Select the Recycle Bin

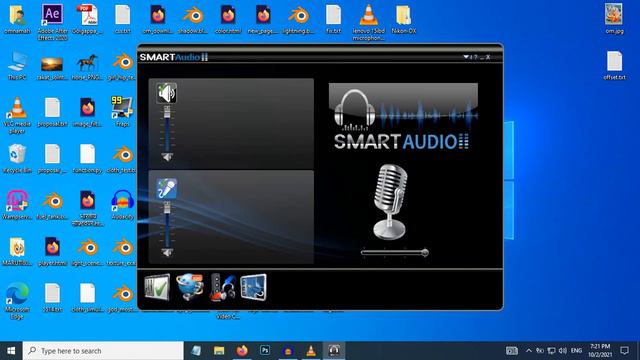click(x=17, y=158)
